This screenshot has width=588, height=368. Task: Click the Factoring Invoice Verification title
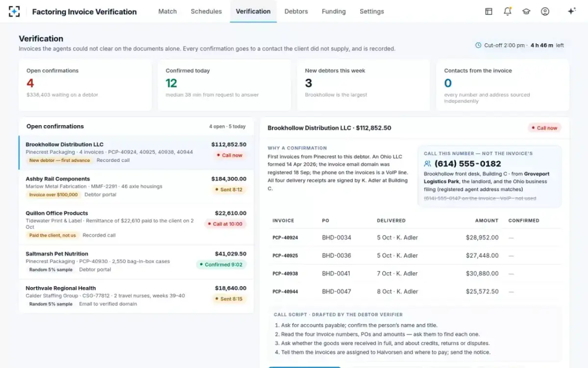click(84, 12)
